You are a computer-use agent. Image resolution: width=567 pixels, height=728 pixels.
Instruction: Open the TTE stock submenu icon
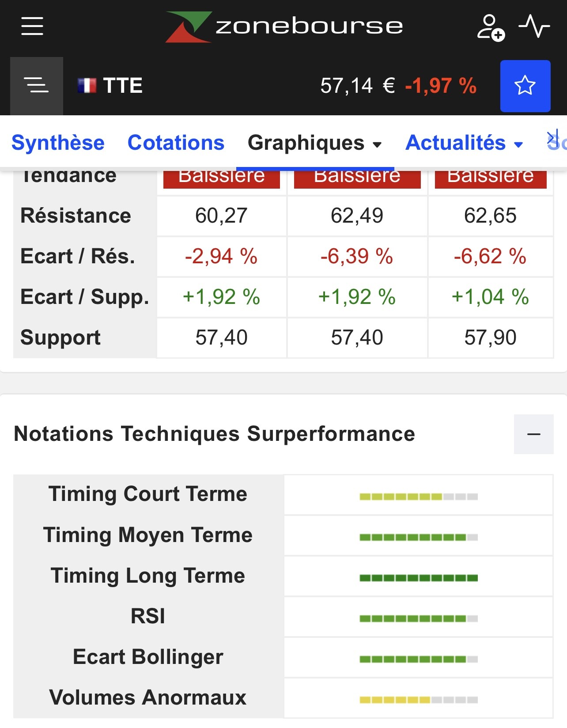click(36, 85)
